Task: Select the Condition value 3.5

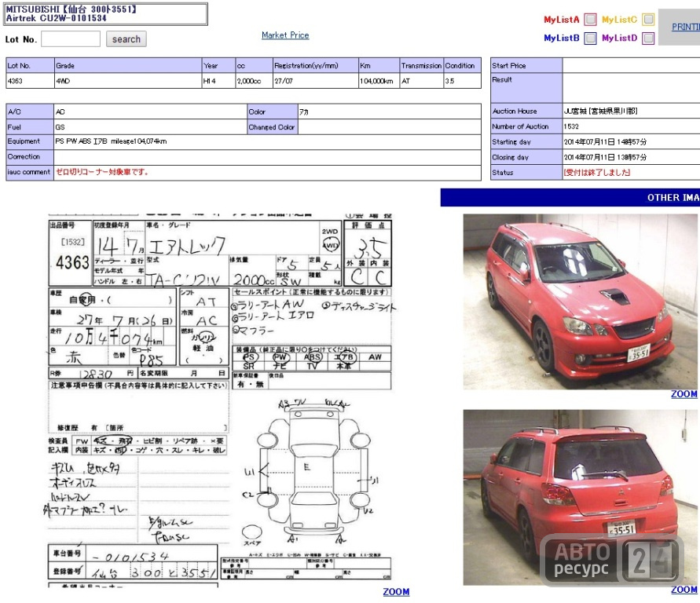Action: pyautogui.click(x=449, y=81)
